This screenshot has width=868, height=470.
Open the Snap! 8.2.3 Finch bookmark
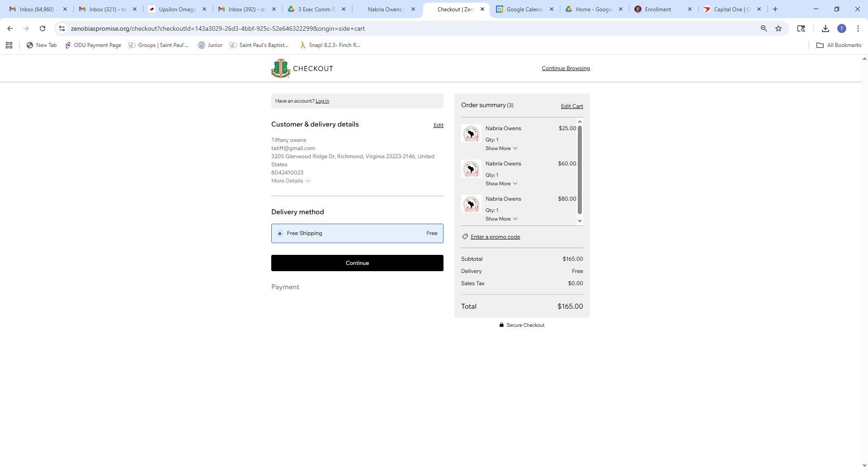click(x=330, y=45)
